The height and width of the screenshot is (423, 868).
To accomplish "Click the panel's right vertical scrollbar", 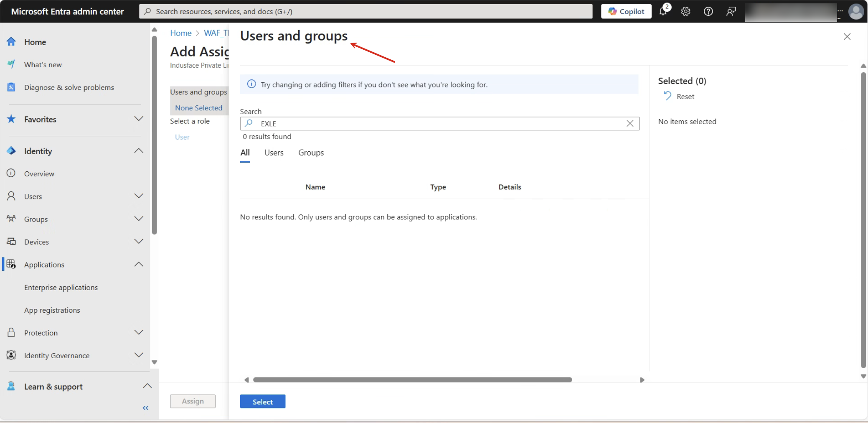I will click(863, 220).
